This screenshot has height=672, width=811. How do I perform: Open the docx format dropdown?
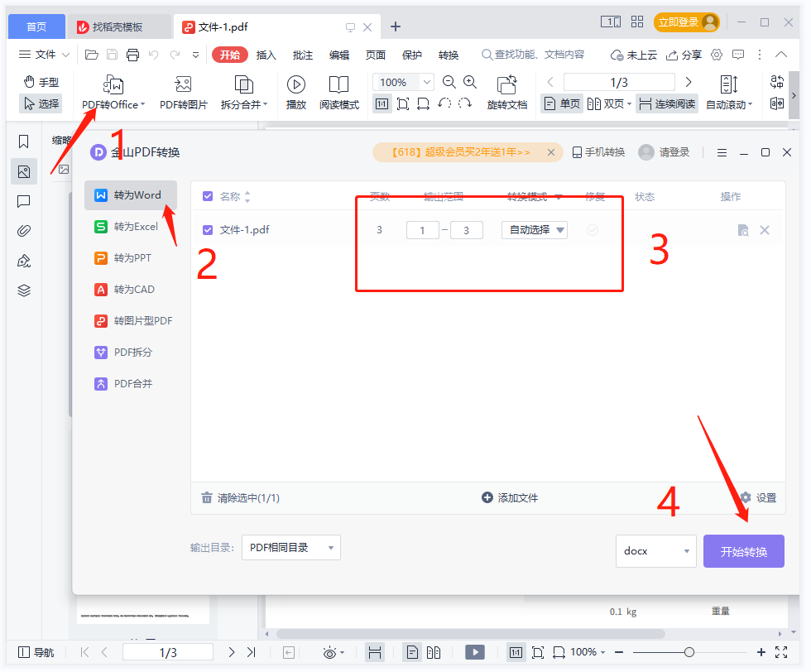(655, 551)
